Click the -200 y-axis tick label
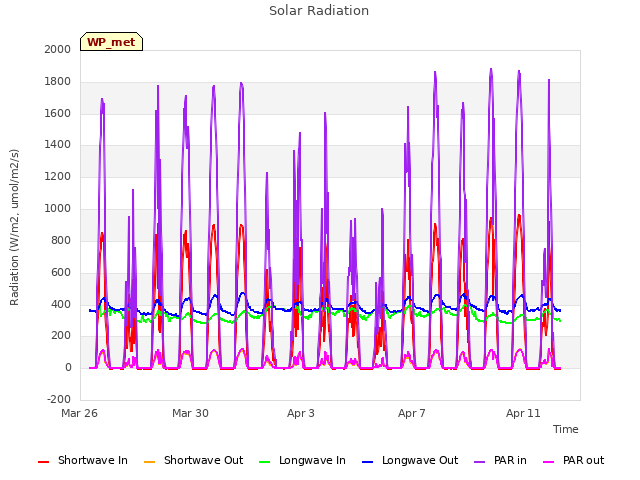The image size is (640, 480). (59, 399)
